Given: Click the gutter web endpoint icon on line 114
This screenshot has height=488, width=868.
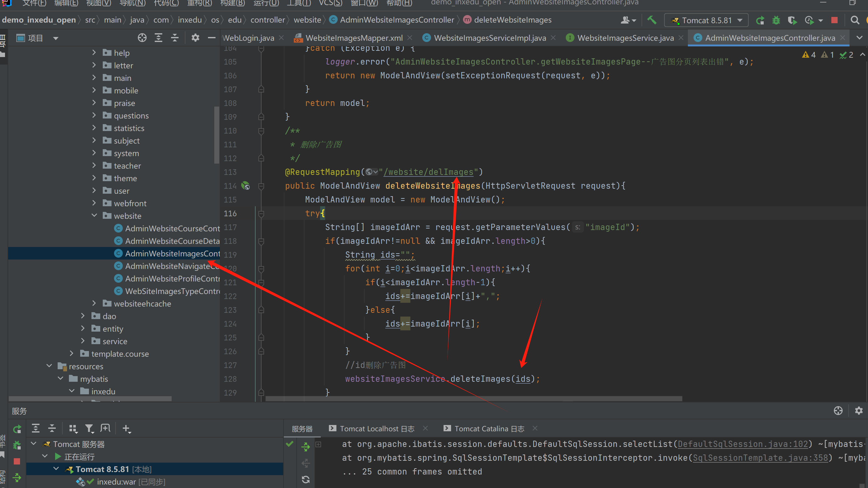Looking at the screenshot, I should point(246,186).
